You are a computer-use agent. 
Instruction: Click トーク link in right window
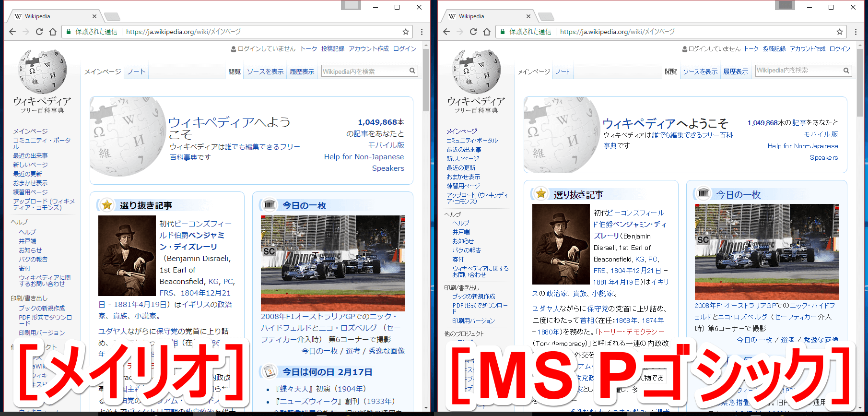[751, 49]
